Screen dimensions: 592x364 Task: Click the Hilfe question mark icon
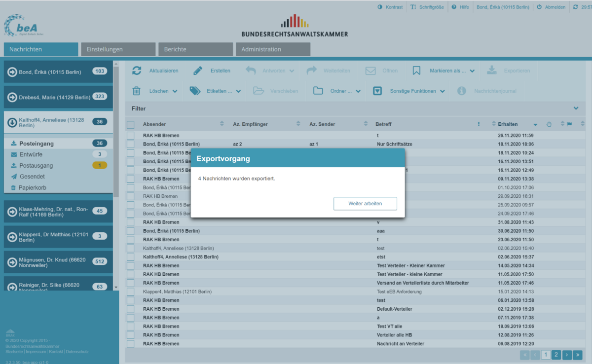454,7
